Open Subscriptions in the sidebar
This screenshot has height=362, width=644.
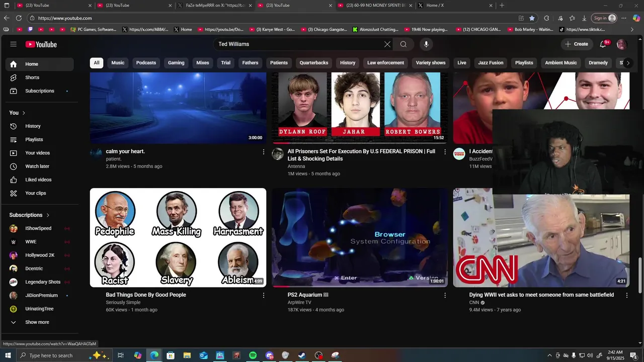pyautogui.click(x=40, y=91)
